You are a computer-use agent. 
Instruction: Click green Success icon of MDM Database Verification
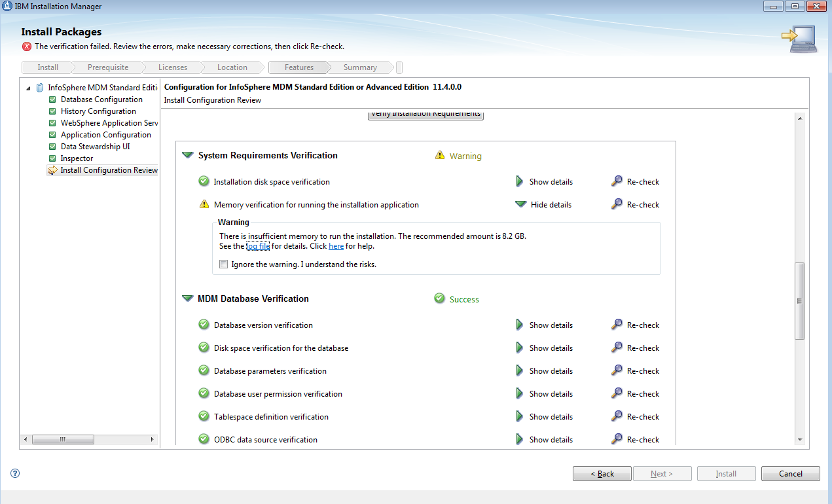click(x=440, y=298)
